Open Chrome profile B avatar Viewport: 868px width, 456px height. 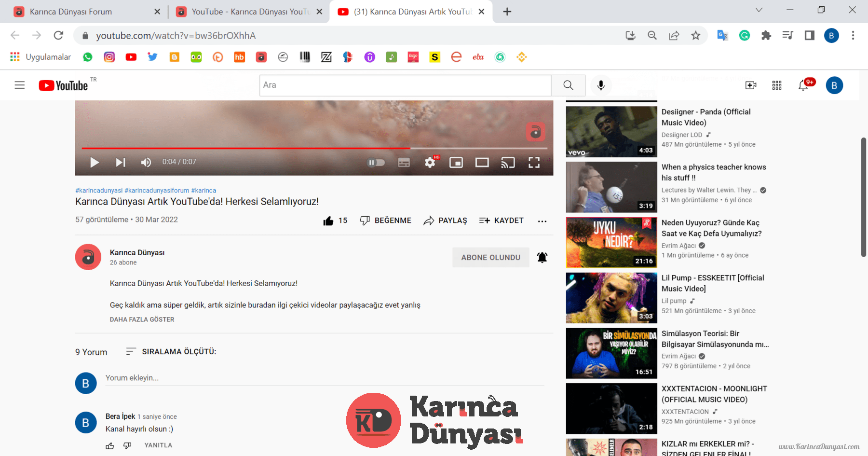pyautogui.click(x=831, y=35)
